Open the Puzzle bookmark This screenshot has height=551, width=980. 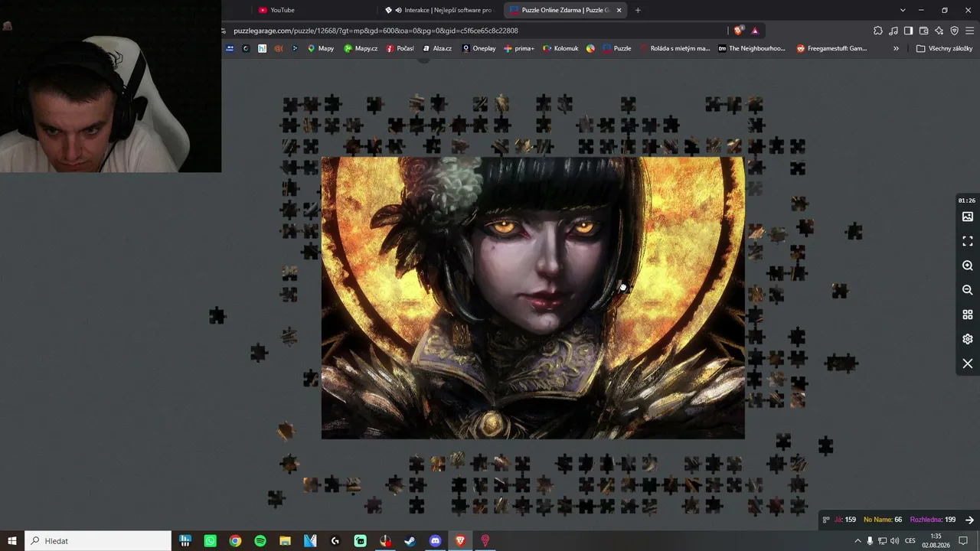tap(617, 48)
